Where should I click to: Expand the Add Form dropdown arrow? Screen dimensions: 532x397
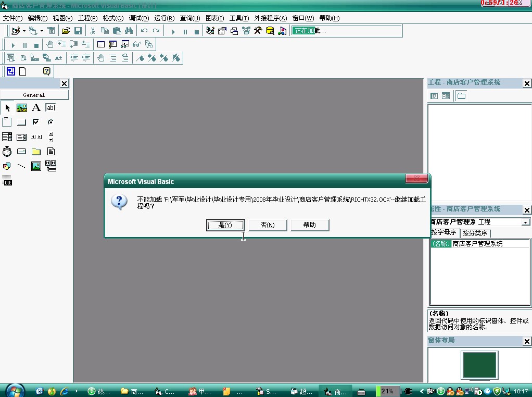[42, 31]
